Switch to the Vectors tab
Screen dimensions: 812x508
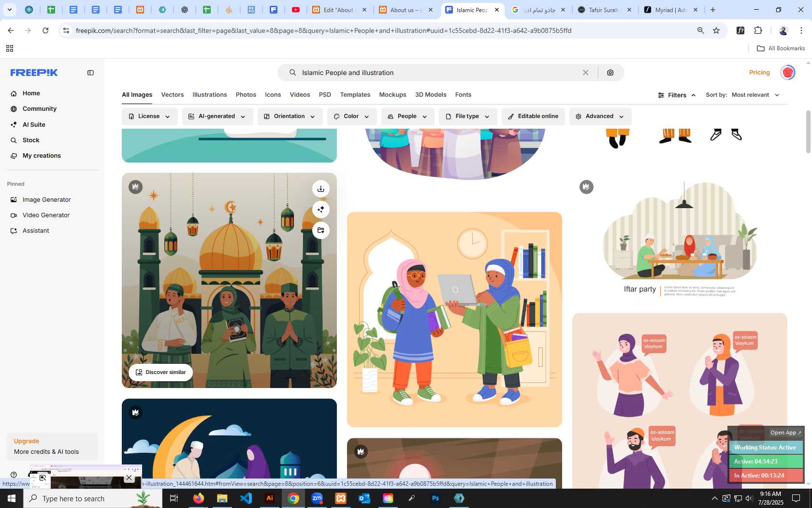[173, 95]
